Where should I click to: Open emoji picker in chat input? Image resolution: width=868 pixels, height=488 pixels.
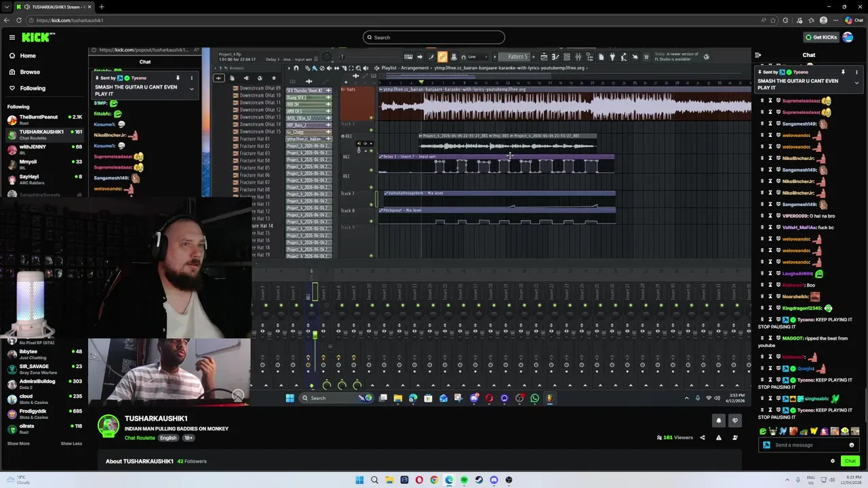(x=852, y=445)
